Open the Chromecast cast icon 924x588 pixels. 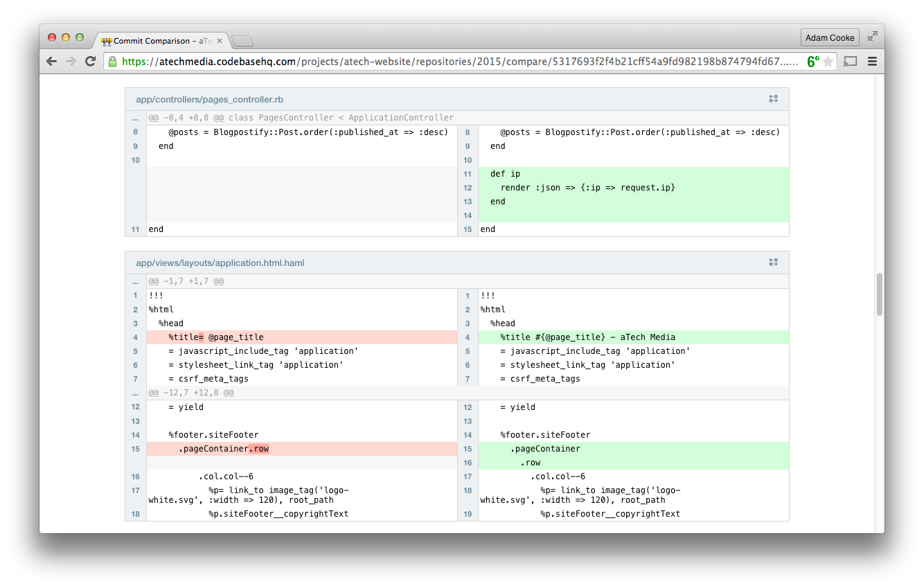point(851,62)
